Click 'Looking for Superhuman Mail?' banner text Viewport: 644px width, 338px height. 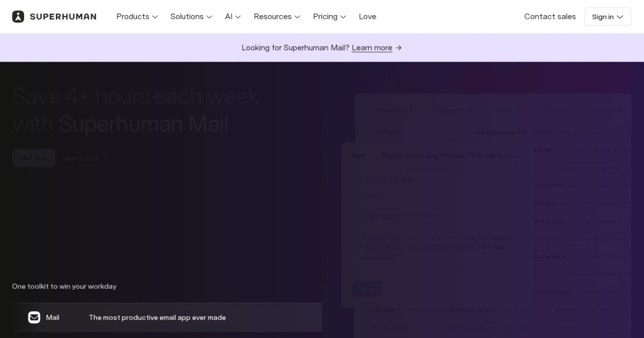pyautogui.click(x=295, y=48)
